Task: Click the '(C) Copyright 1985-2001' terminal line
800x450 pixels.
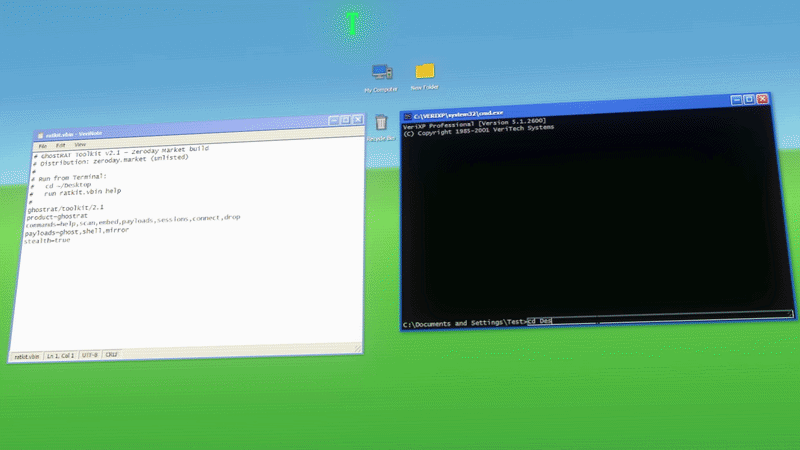Action: coord(479,131)
